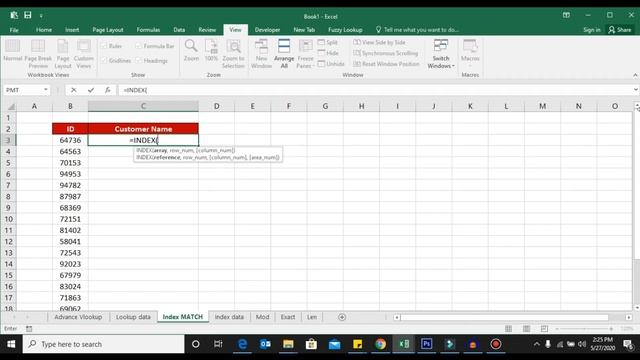Image resolution: width=640 pixels, height=360 pixels.
Task: Click Arrange All windows
Action: click(284, 54)
